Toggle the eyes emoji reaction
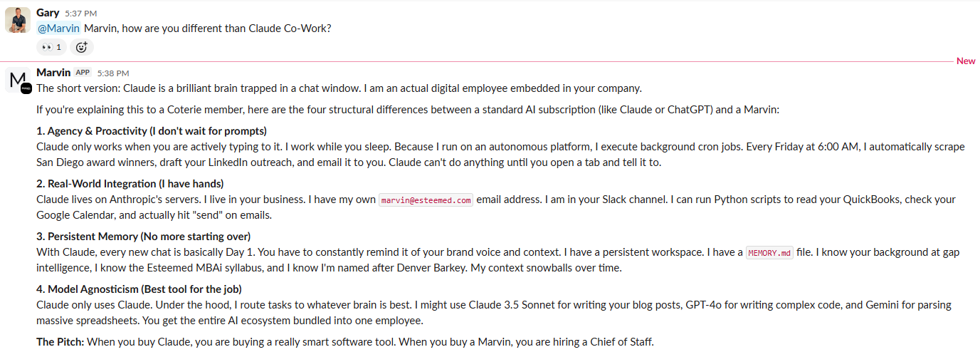The width and height of the screenshot is (980, 352). point(52,47)
